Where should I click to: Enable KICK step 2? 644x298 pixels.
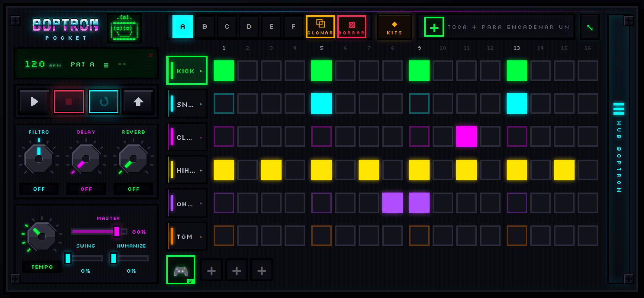click(x=248, y=71)
